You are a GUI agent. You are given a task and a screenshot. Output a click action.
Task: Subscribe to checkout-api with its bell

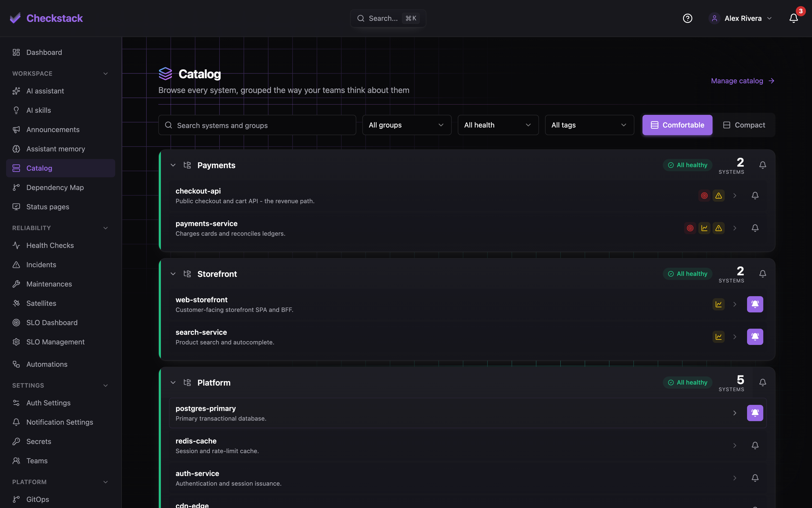[x=755, y=196]
